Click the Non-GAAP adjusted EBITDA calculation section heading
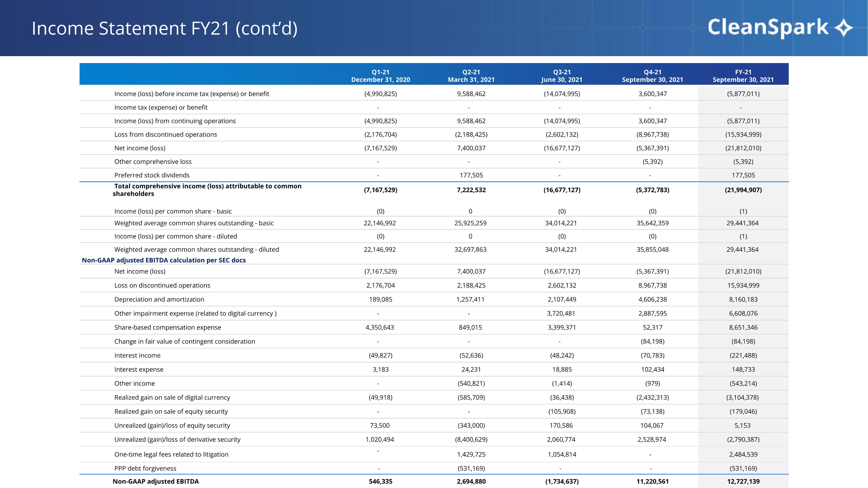This screenshot has height=488, width=868. 164,260
